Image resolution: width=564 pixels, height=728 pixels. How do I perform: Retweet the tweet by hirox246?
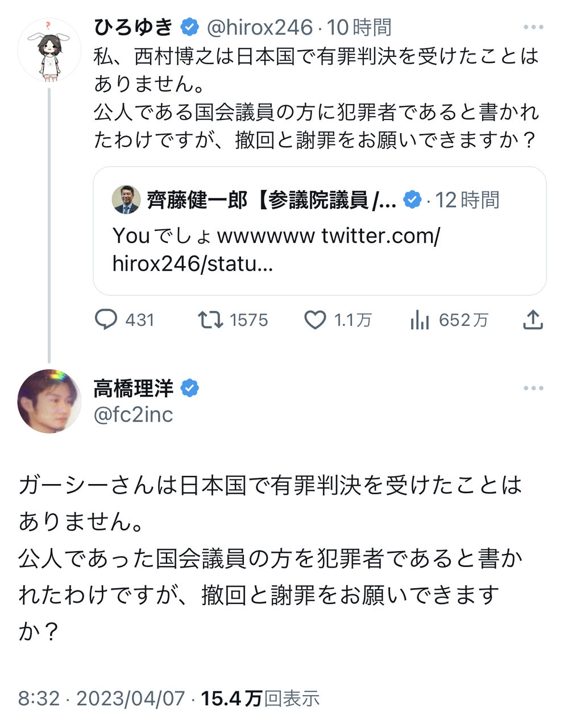pyautogui.click(x=210, y=320)
